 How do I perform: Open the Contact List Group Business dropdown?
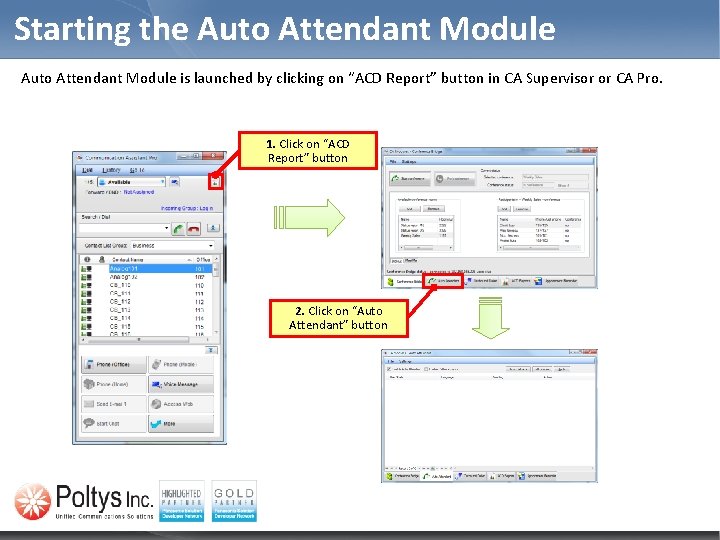pos(173,246)
